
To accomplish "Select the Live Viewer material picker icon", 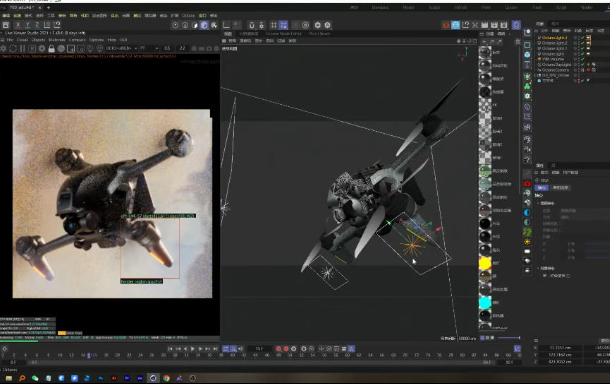I will [100, 49].
